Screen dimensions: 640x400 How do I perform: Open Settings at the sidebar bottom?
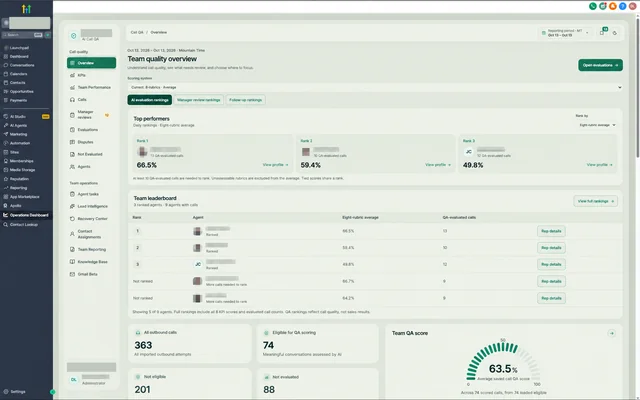click(x=18, y=391)
